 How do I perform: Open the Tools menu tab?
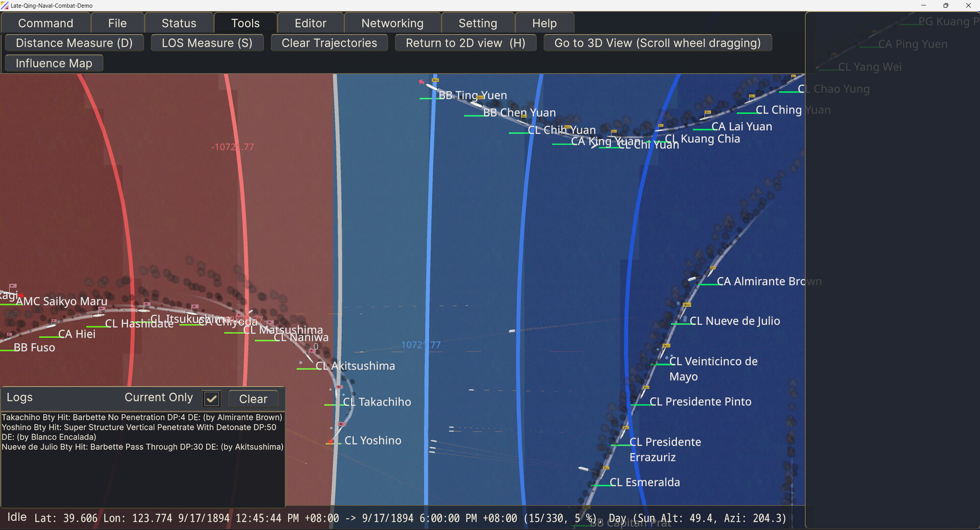245,23
